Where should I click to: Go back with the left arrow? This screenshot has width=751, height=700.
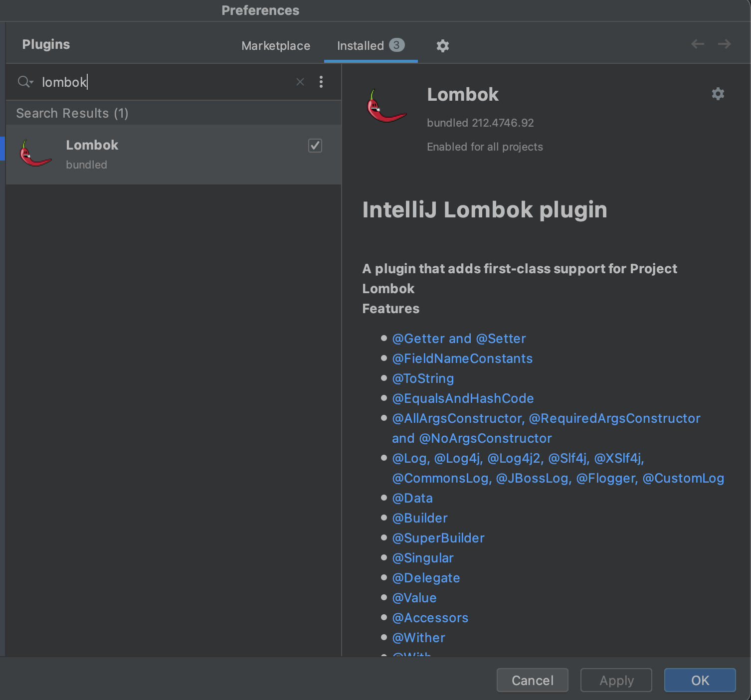click(697, 44)
